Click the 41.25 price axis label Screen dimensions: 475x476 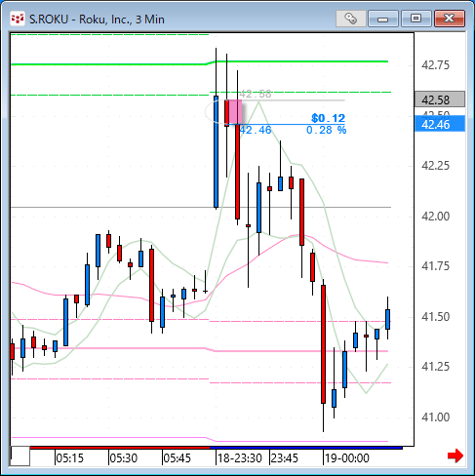436,367
